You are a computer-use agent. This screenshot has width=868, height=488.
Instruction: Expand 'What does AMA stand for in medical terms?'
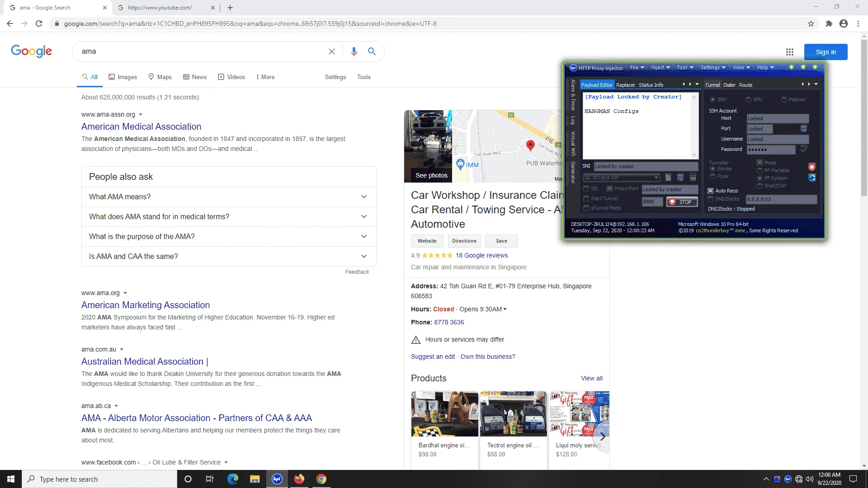(229, 217)
